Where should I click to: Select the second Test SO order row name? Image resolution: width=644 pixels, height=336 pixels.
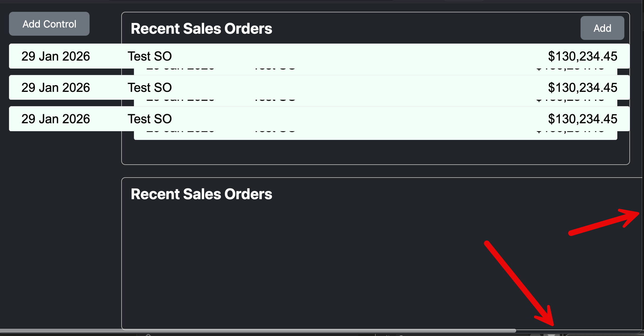[x=150, y=88]
